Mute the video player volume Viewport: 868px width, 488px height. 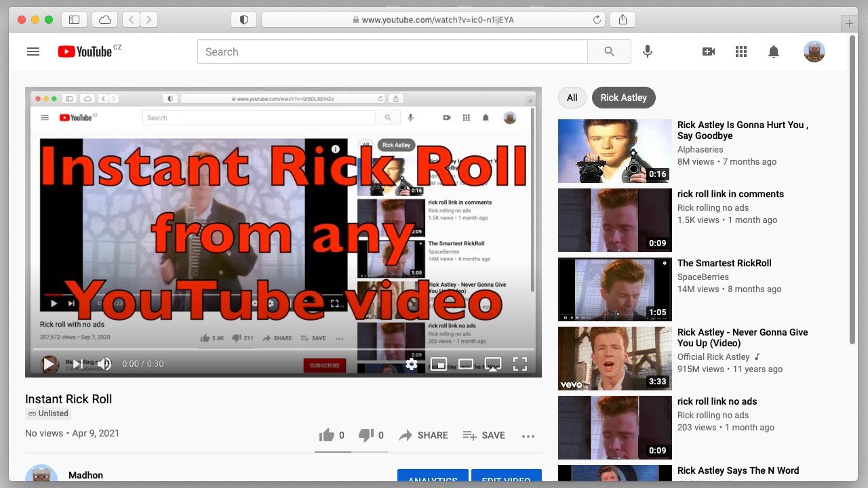[x=104, y=364]
